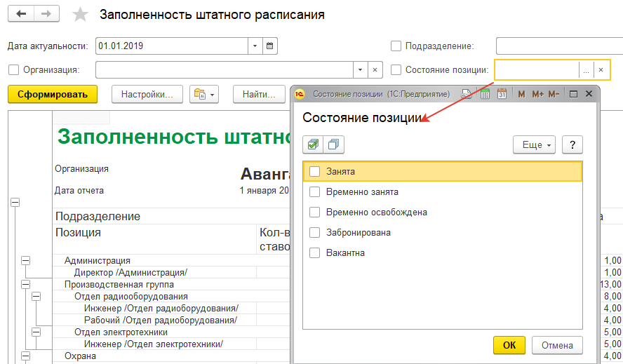Open Дата актуальности dropdown arrow
Screen dimensions: 623x364
255,46
